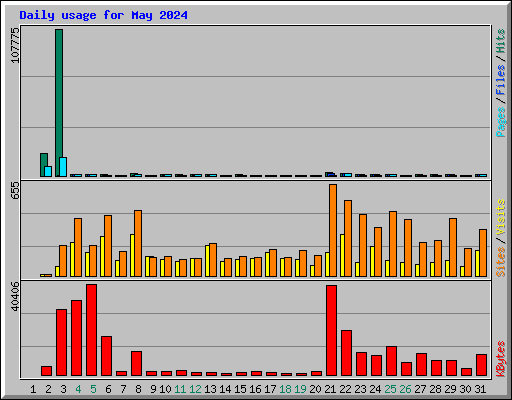The width and height of the screenshot is (512, 400).
Task: Click day label 15 on the x-axis
Action: (240, 389)
